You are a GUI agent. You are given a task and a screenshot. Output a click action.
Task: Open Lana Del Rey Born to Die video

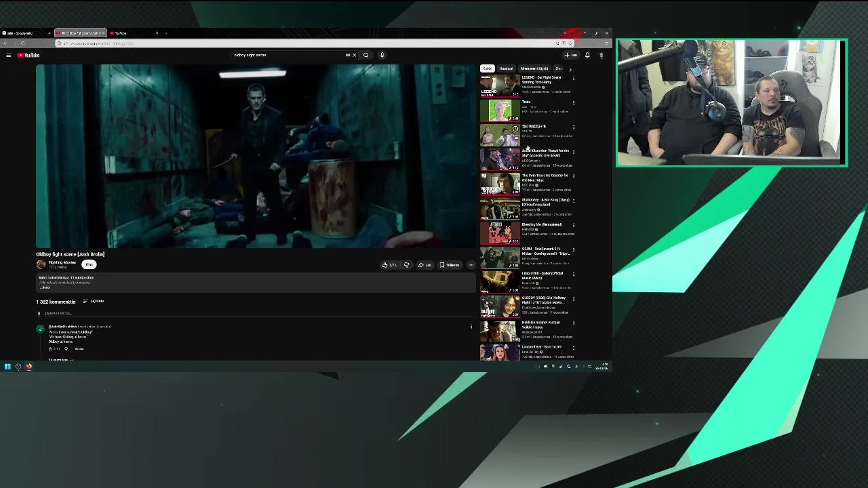click(x=542, y=347)
